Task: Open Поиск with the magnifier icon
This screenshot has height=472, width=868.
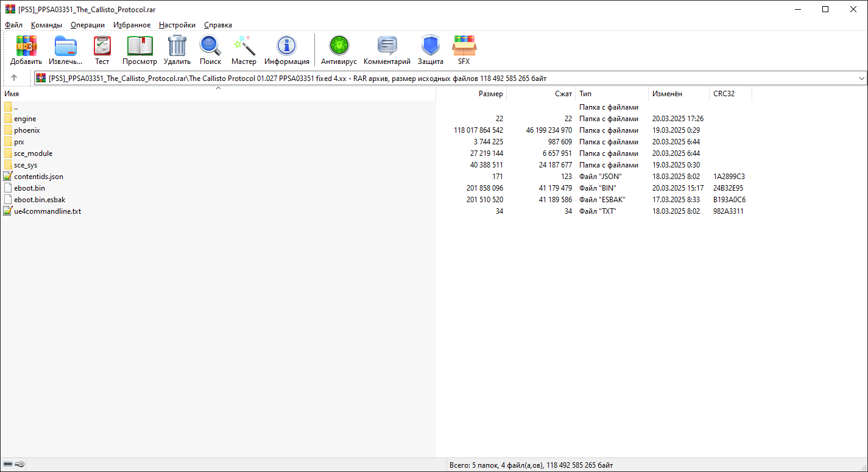Action: pos(210,46)
